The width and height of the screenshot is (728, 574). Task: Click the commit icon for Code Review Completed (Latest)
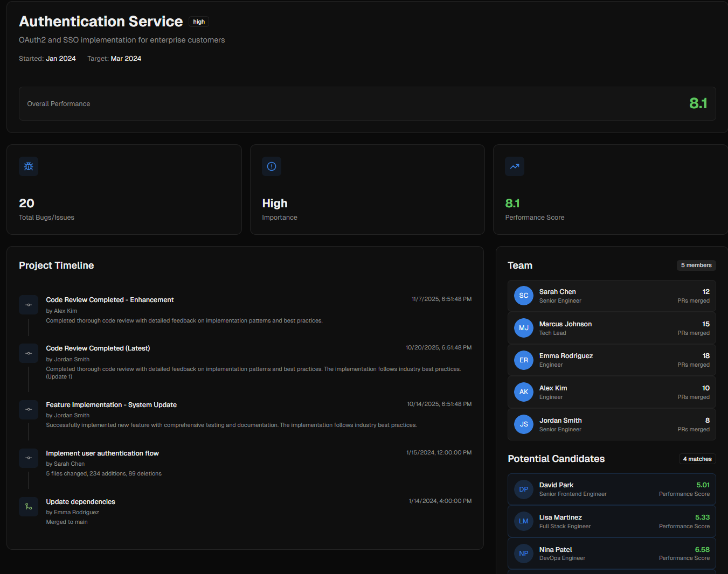tap(29, 353)
